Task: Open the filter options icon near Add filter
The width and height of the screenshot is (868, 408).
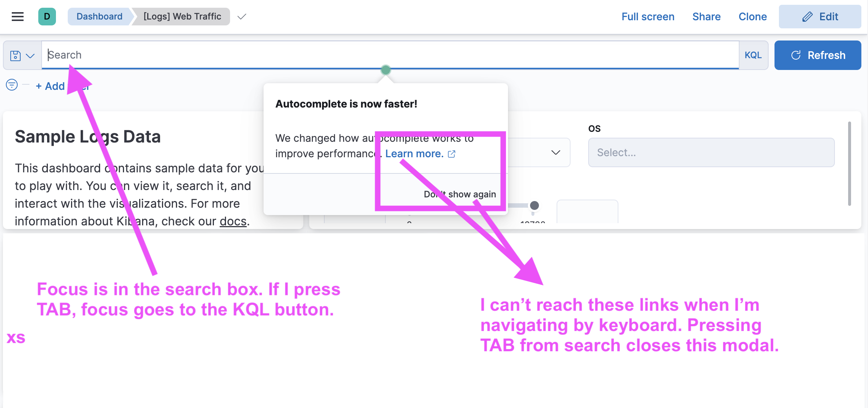Action: pos(11,85)
